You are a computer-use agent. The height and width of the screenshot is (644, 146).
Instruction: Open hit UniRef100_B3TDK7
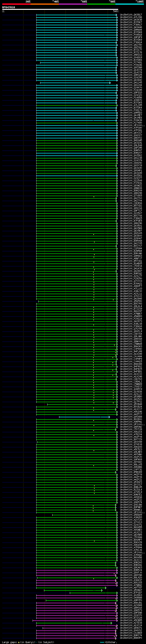click(x=131, y=22)
